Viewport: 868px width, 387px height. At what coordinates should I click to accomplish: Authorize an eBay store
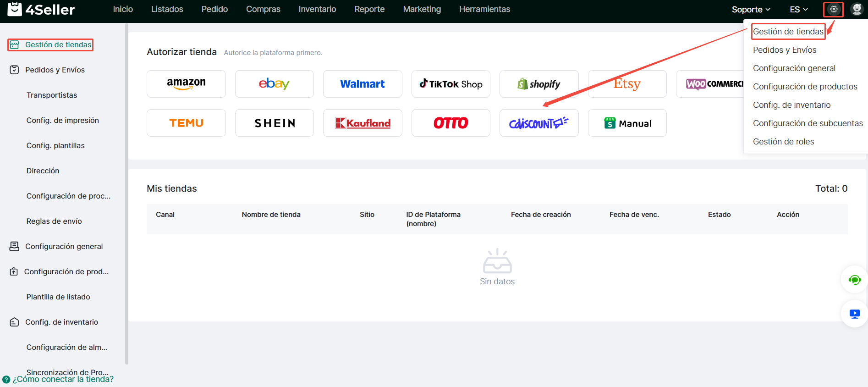pos(275,84)
